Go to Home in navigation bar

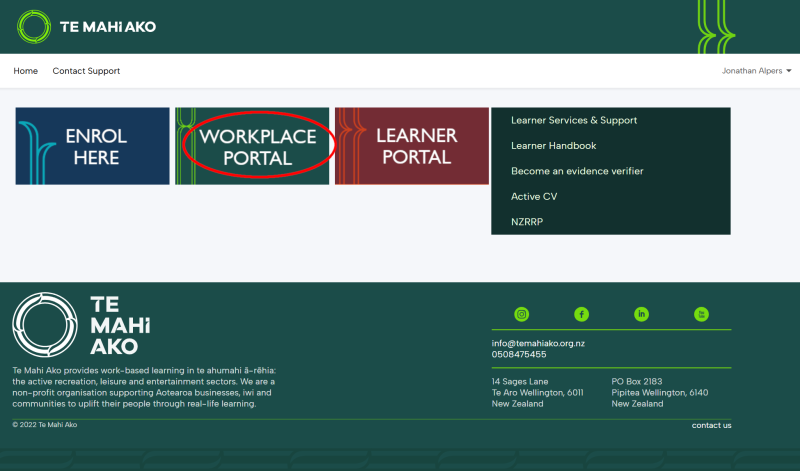point(26,71)
